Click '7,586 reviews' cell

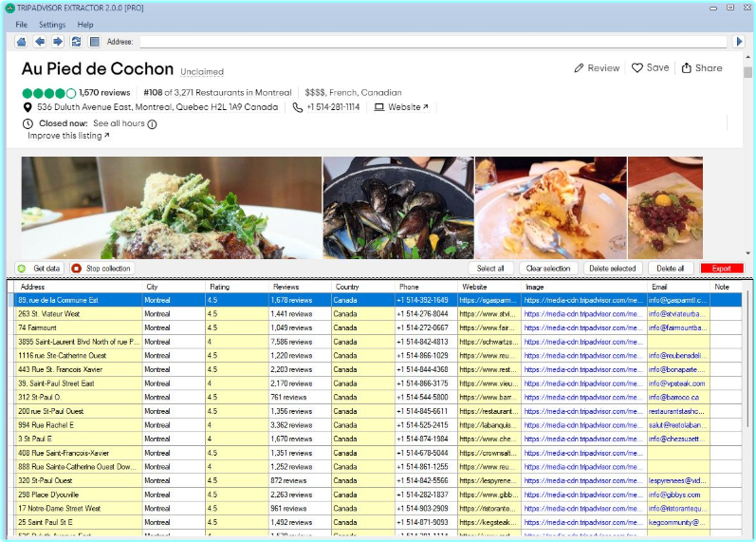coord(300,342)
